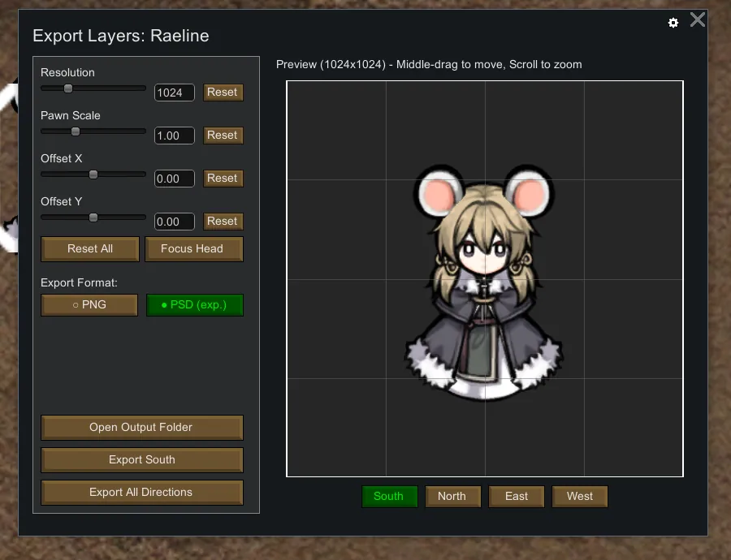Select PNG export format
The width and height of the screenshot is (731, 560).
coord(89,305)
